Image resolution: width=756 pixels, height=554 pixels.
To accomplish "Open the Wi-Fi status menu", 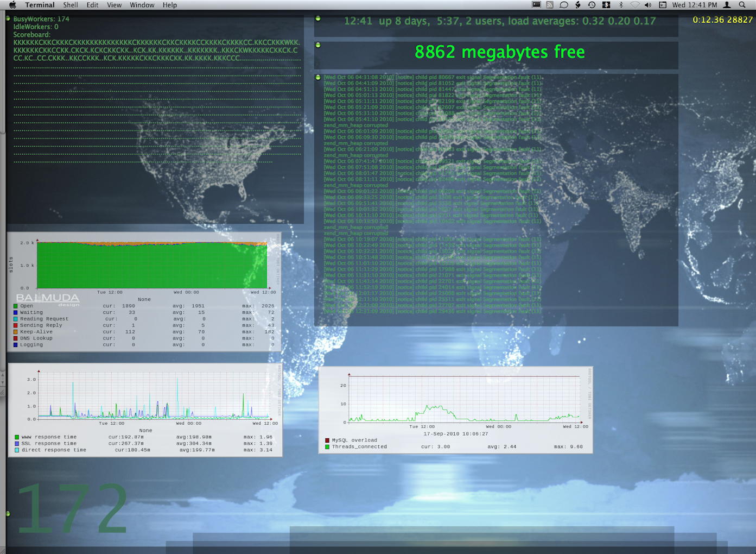I will click(x=634, y=5).
